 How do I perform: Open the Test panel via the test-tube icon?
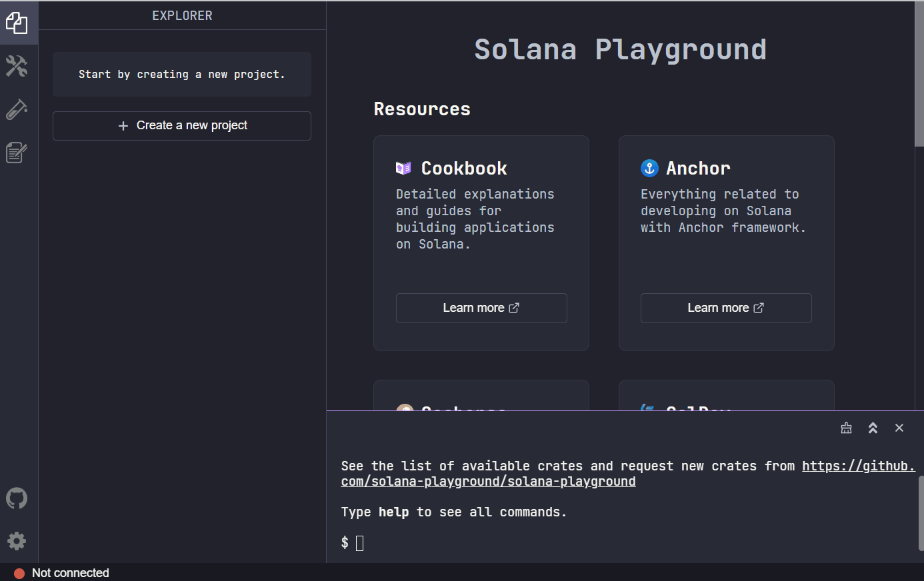click(17, 109)
